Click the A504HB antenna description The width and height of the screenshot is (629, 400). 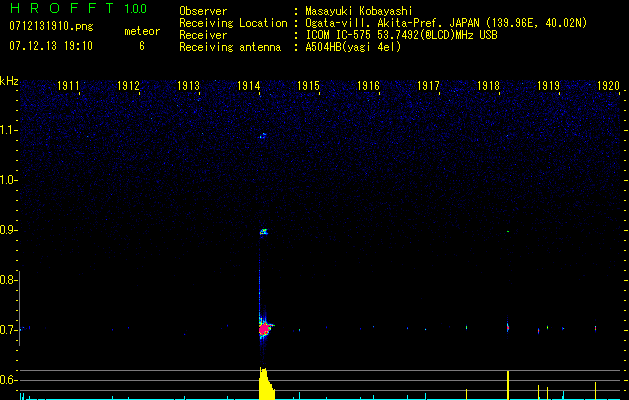click(x=353, y=47)
